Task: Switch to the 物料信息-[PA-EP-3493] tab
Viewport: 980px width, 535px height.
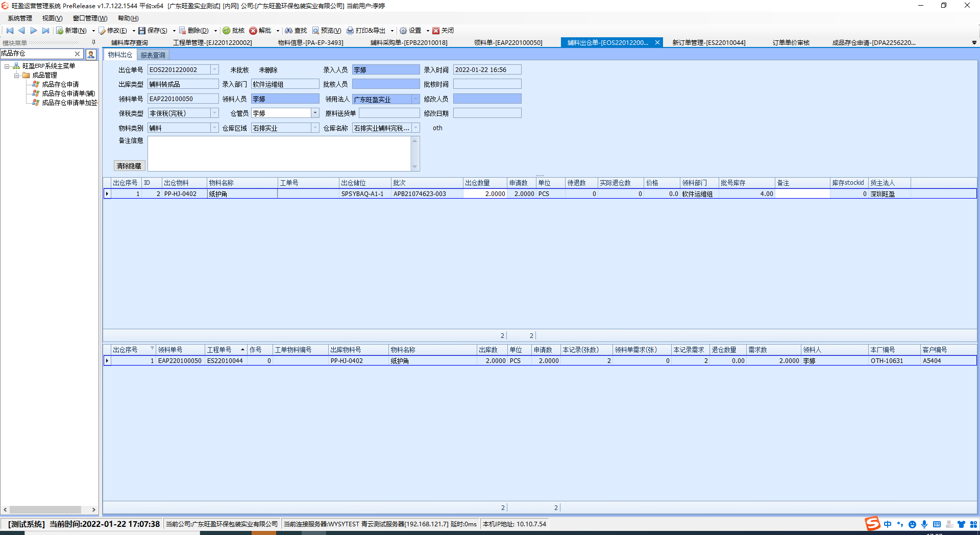Action: [x=310, y=43]
